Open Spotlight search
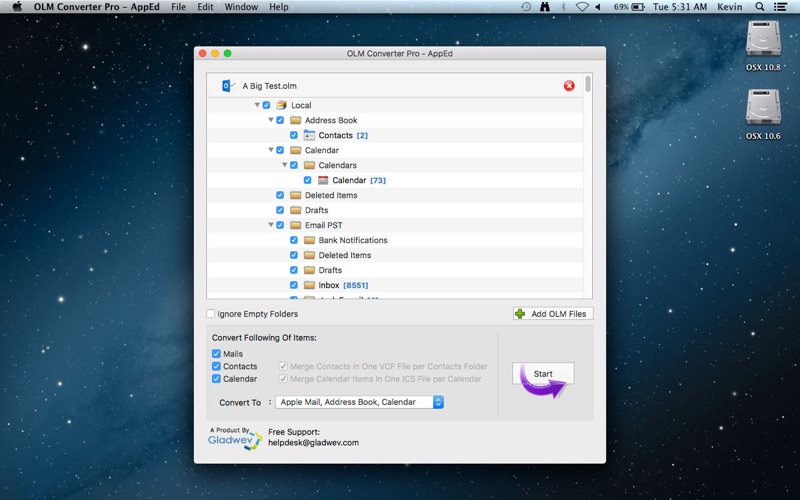The width and height of the screenshot is (800, 500). [760, 7]
